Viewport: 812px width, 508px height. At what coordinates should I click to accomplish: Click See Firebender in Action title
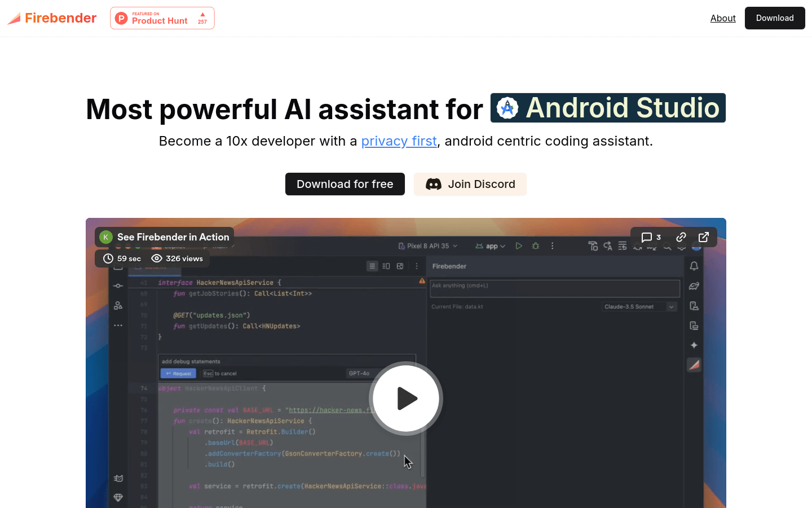173,237
